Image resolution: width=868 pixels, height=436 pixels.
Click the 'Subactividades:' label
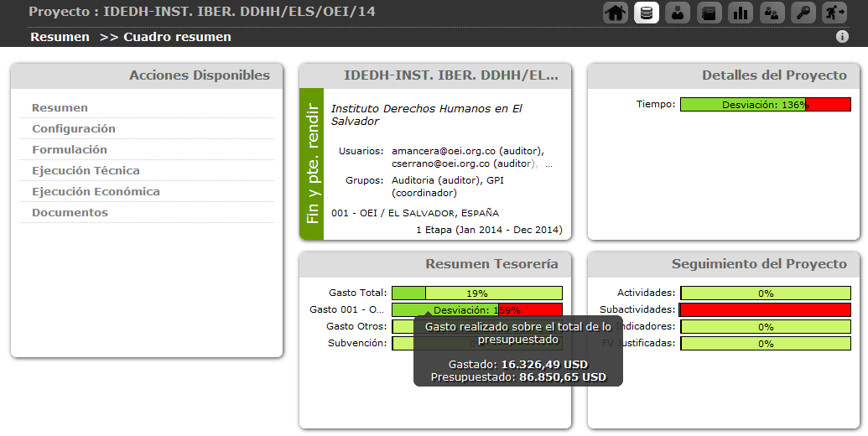pyautogui.click(x=637, y=309)
